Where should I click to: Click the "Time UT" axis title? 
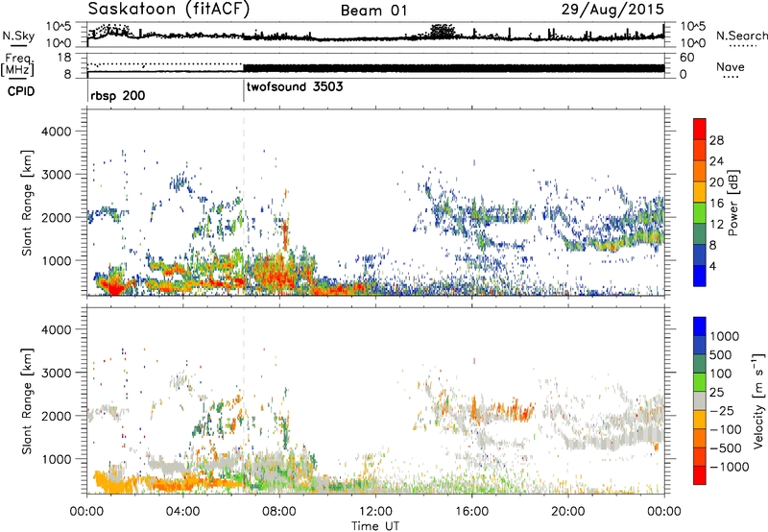pyautogui.click(x=375, y=526)
